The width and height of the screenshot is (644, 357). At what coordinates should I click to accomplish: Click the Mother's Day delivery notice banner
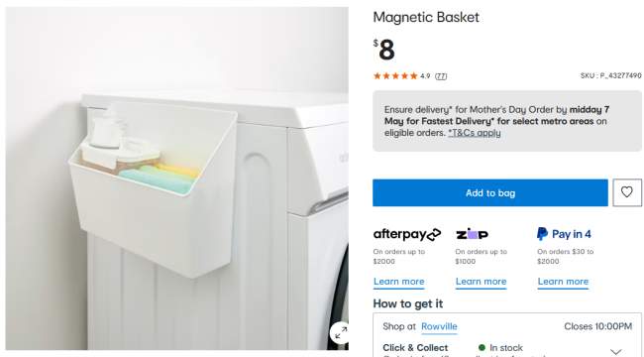click(x=507, y=121)
